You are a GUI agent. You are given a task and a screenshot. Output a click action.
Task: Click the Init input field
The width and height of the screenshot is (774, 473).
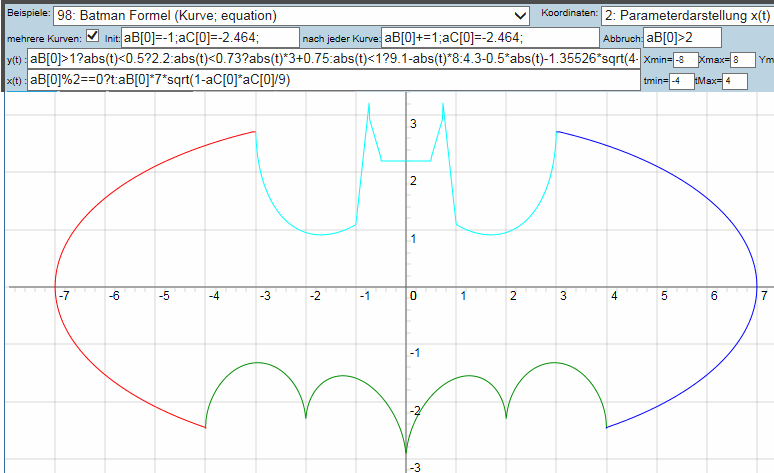tap(210, 38)
